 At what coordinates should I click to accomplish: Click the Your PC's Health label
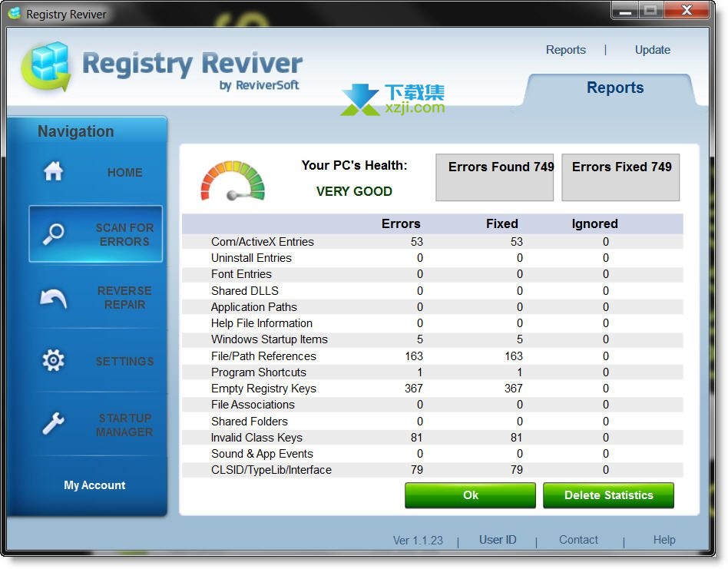[x=354, y=165]
